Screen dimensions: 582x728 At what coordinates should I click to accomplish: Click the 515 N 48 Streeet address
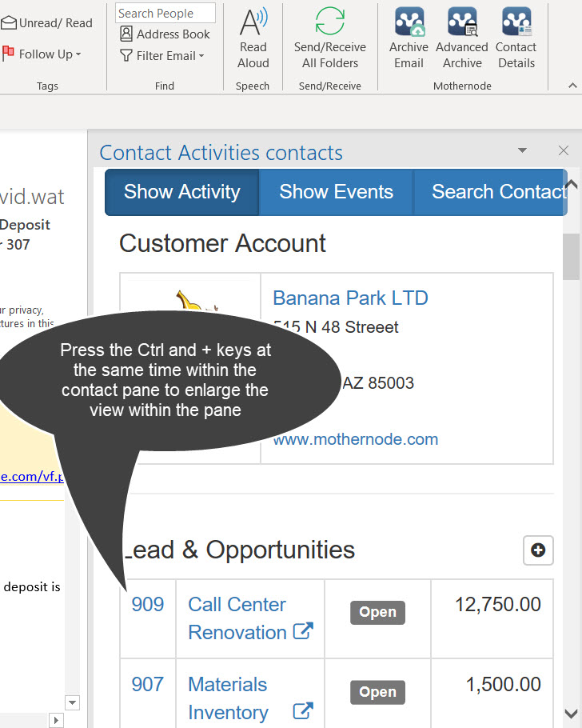pos(336,327)
